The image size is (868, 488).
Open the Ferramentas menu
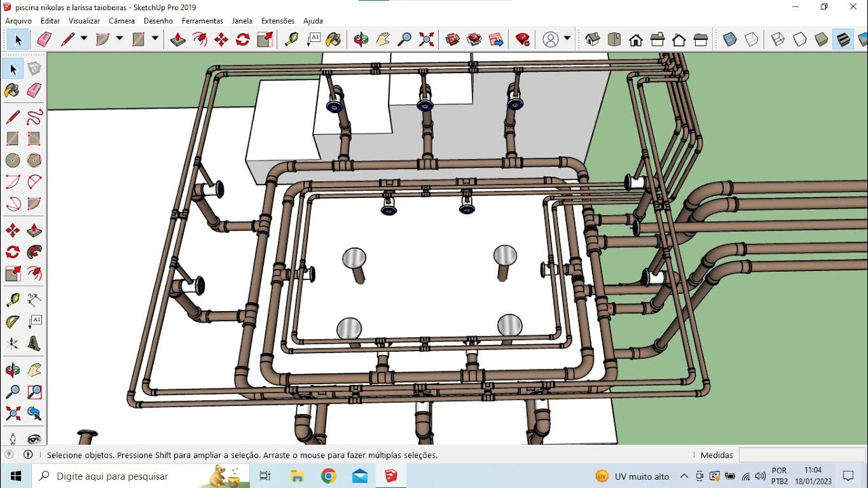point(203,21)
